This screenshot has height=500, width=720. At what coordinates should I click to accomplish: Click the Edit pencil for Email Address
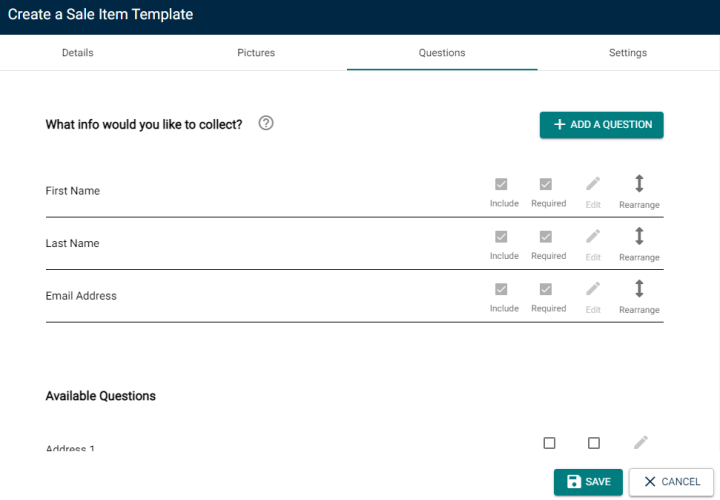(593, 289)
